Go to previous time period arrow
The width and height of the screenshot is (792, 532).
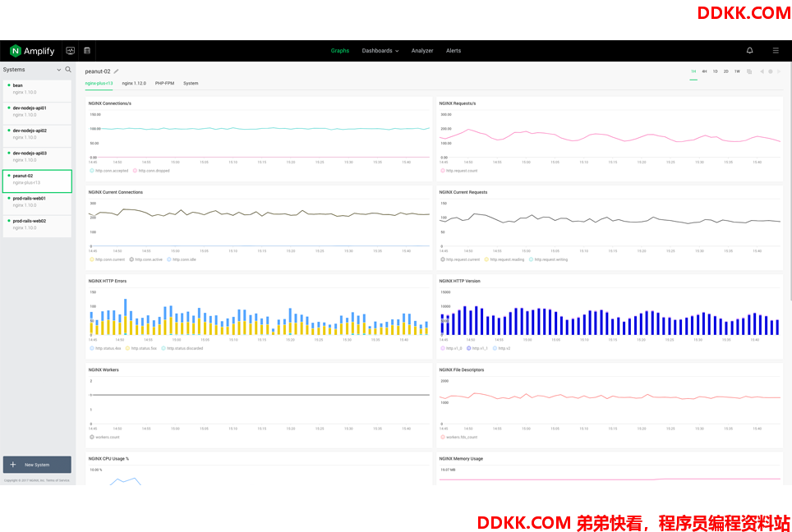point(762,71)
